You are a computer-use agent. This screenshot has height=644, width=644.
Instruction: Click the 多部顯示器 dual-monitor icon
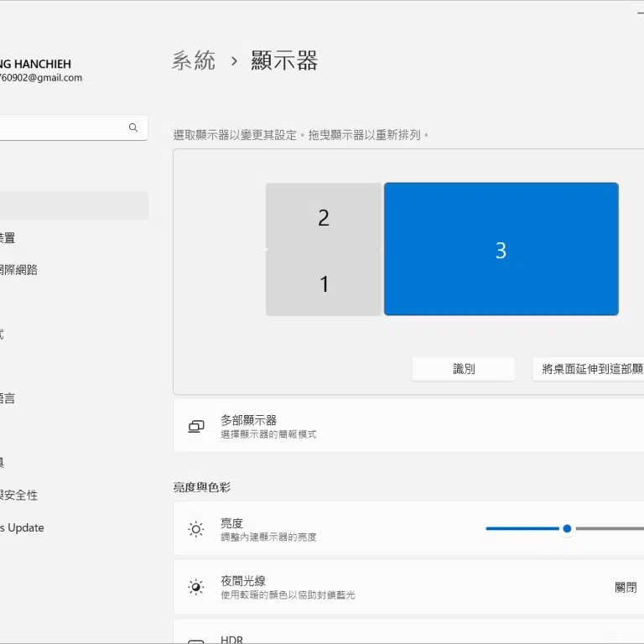click(196, 426)
